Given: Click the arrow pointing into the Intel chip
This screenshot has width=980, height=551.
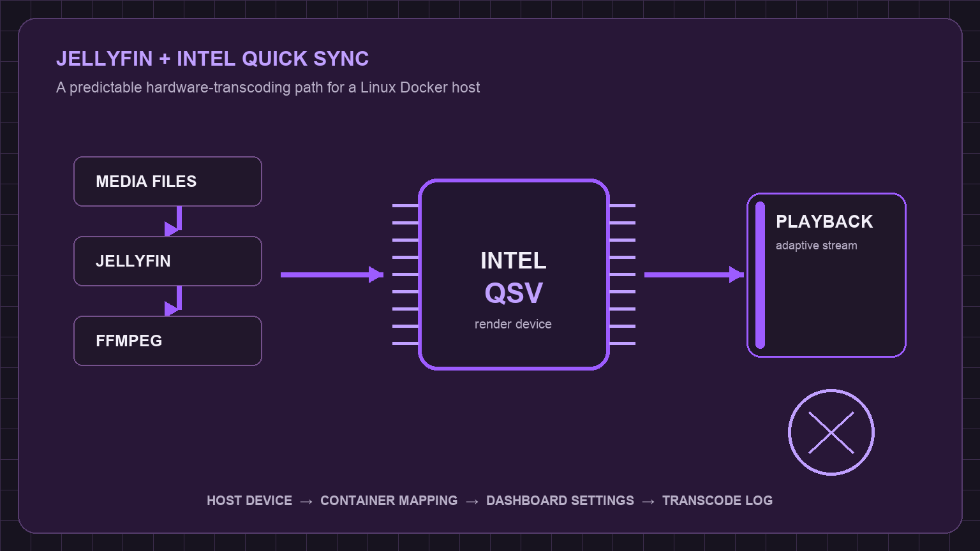Looking at the screenshot, I should point(332,275).
